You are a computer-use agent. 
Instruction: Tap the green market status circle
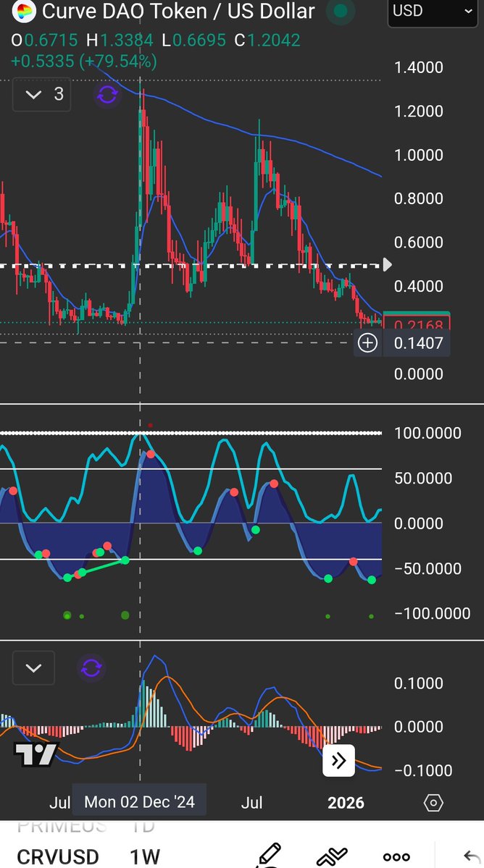point(341,11)
